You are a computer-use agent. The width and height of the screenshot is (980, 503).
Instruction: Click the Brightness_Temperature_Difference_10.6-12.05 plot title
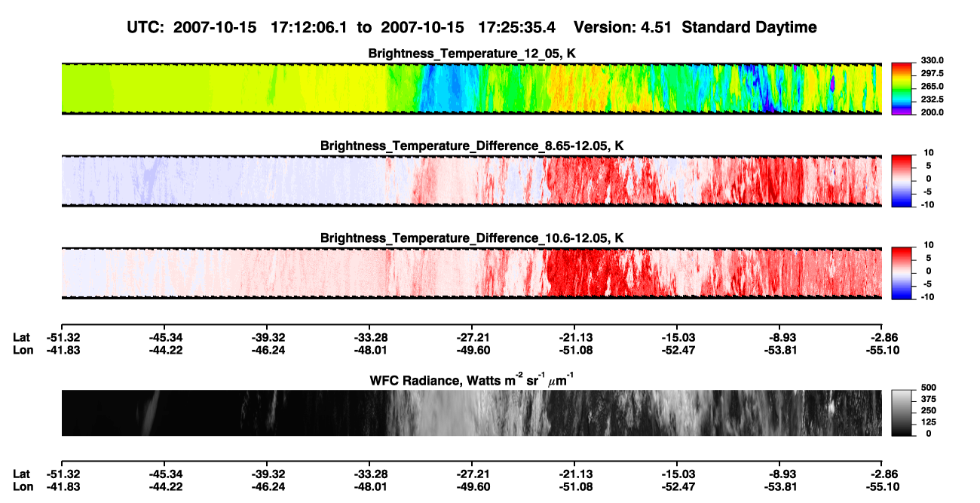(x=472, y=238)
